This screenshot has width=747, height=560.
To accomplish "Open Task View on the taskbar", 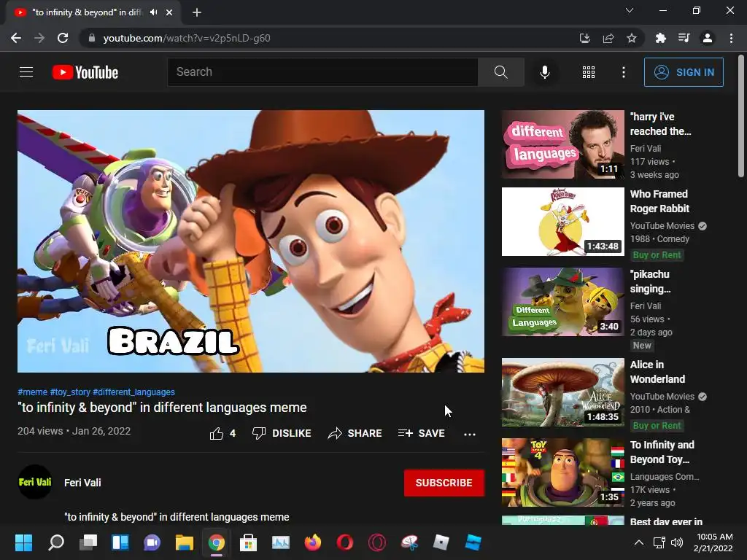I will point(88,542).
